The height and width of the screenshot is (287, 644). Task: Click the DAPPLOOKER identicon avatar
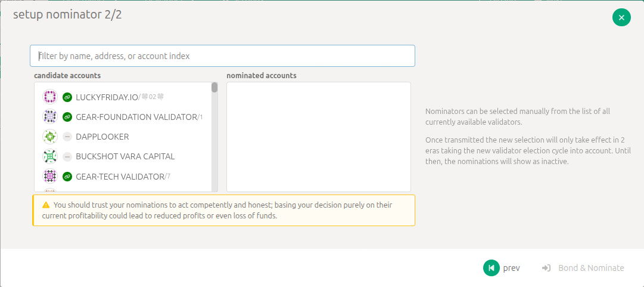50,137
